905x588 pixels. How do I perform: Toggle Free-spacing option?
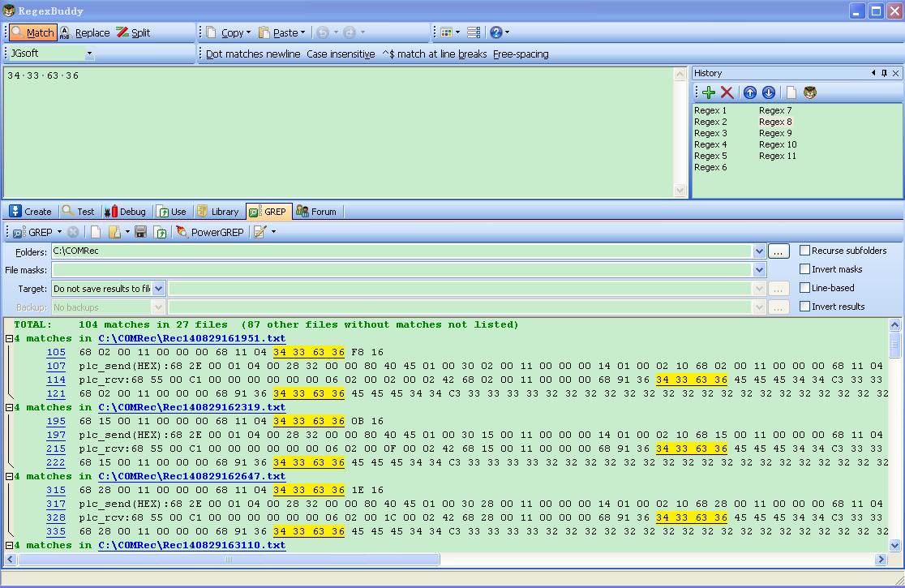[521, 54]
